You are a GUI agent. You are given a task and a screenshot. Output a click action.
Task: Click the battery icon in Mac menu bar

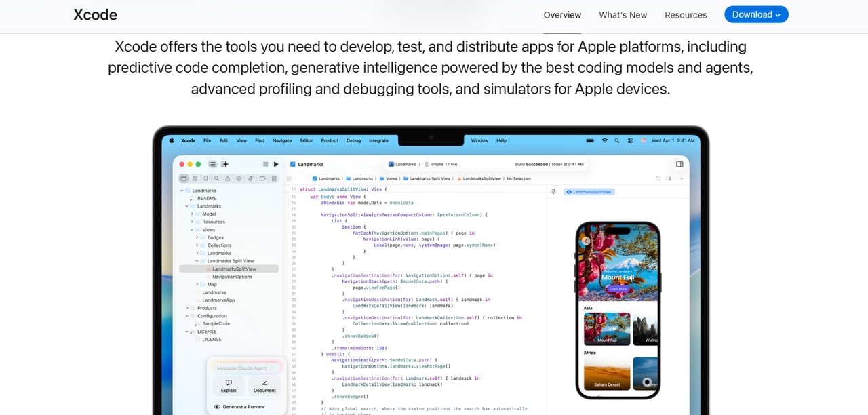coord(589,140)
